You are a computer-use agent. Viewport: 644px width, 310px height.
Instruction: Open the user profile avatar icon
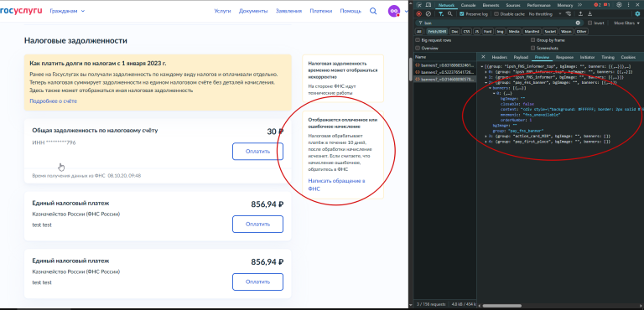coord(394,11)
